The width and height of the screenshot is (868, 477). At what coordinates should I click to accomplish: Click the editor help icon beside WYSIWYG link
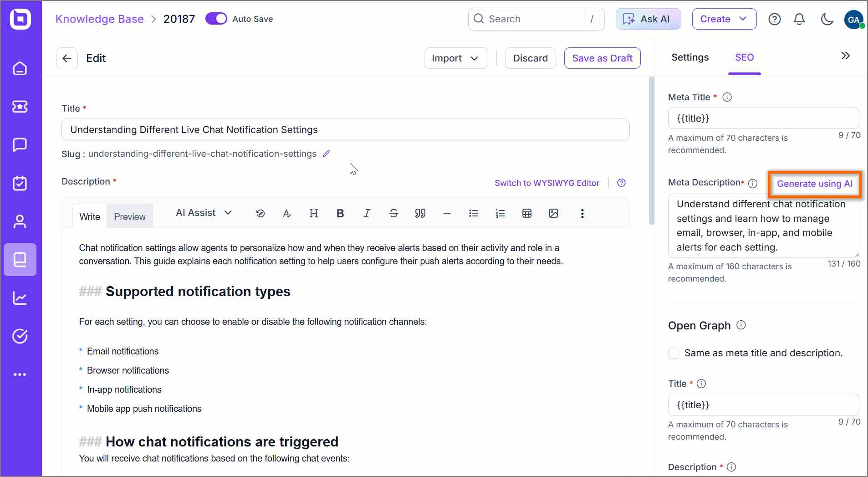coord(621,183)
